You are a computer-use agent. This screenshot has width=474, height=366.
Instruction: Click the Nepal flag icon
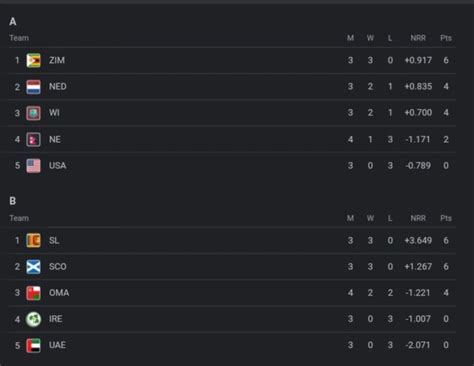click(x=33, y=139)
